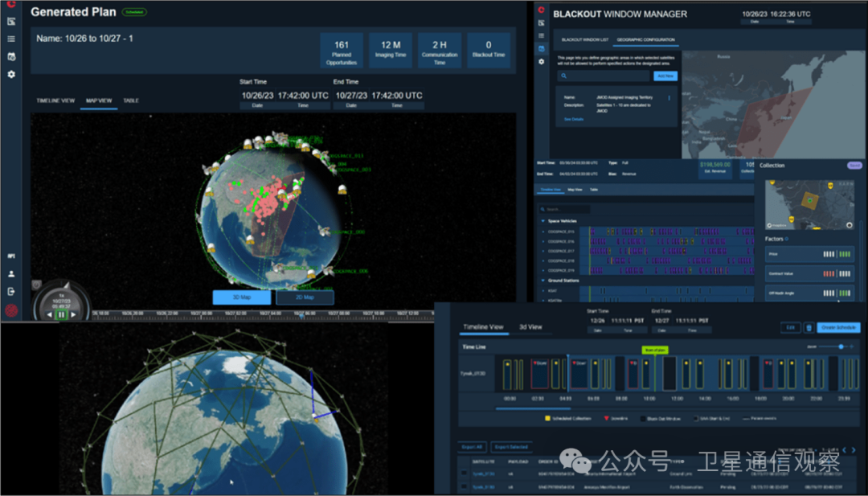Viewport: 868px width, 496px height.
Task: Click settings gear in Blackout Window Manager sidebar
Action: pyautogui.click(x=541, y=62)
